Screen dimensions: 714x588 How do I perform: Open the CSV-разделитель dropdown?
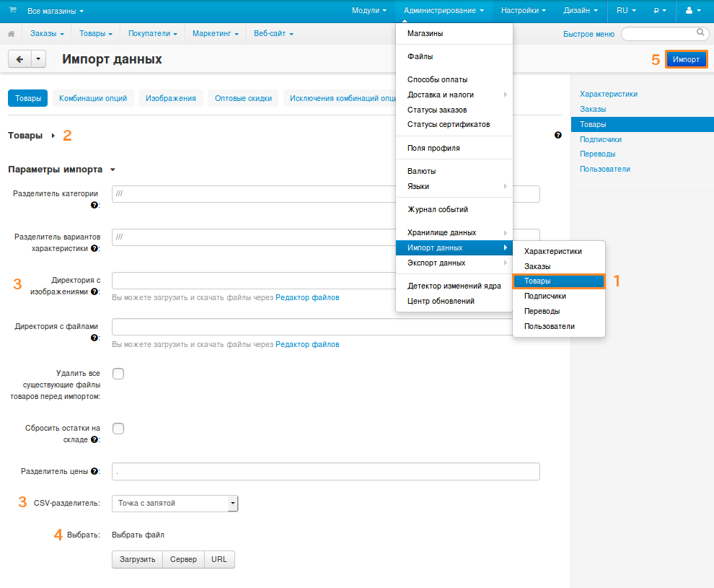tap(175, 504)
